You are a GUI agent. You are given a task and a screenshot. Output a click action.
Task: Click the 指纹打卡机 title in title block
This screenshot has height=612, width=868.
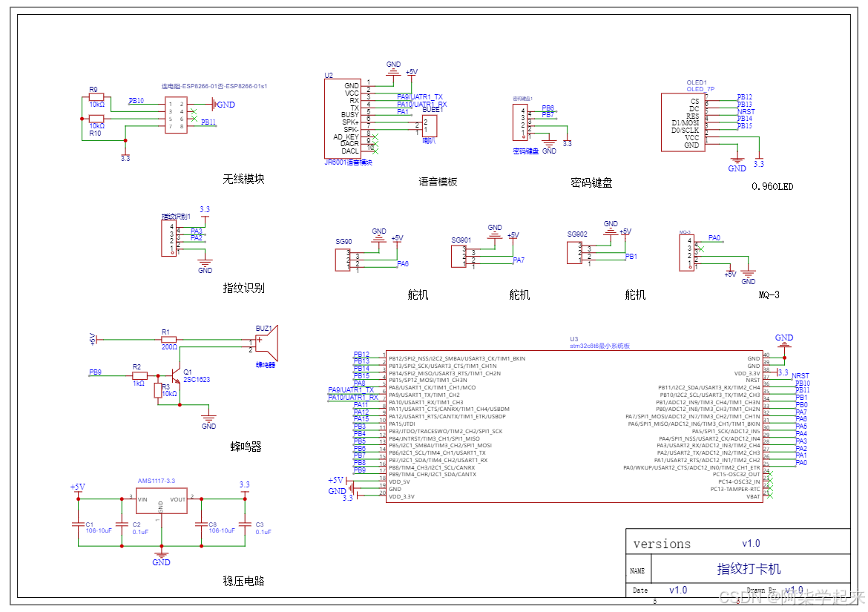749,569
